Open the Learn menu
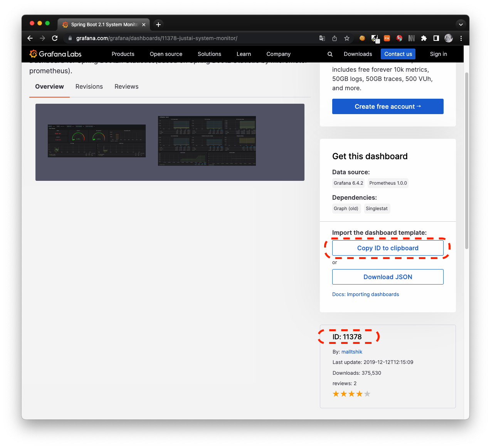 (244, 54)
